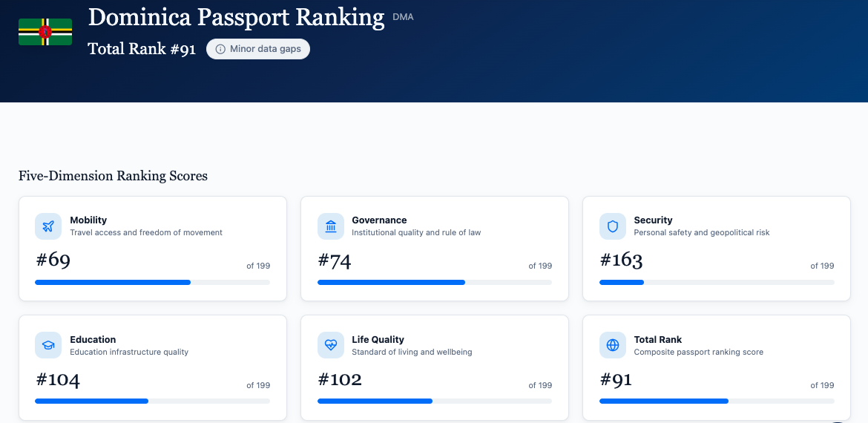Click the Total Rank #91 header text
868x423 pixels.
pyautogui.click(x=142, y=49)
